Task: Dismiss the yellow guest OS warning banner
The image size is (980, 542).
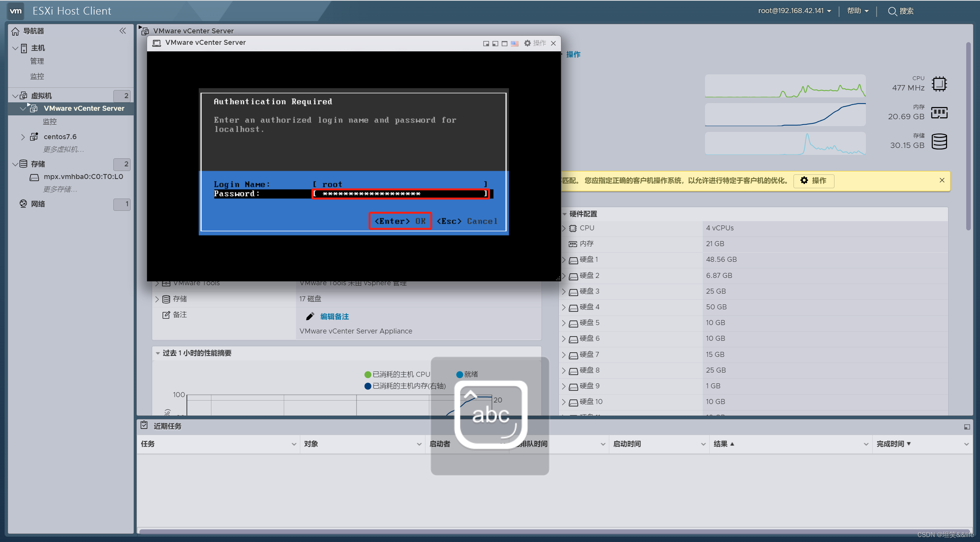Action: [942, 180]
